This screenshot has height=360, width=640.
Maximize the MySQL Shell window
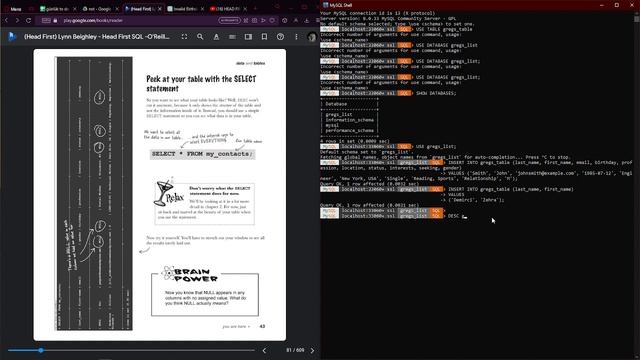click(617, 5)
